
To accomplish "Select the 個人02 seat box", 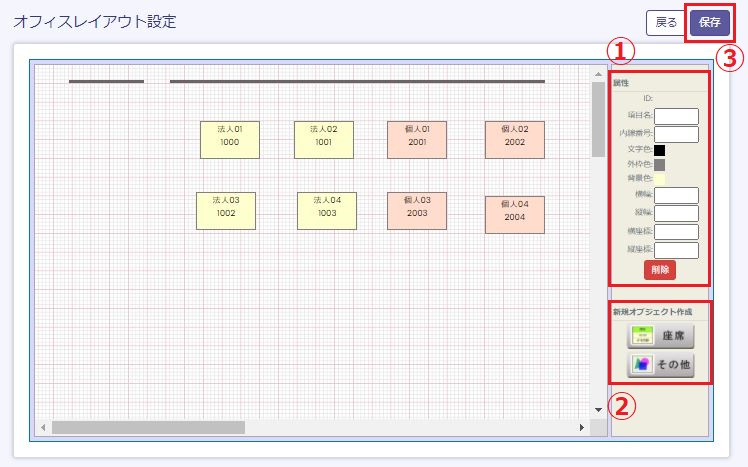I will (x=514, y=140).
